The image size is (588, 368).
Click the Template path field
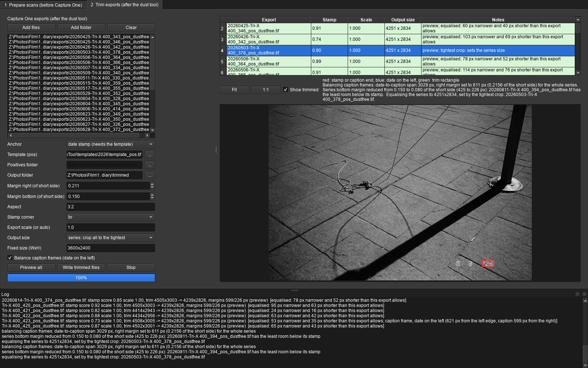click(x=104, y=155)
